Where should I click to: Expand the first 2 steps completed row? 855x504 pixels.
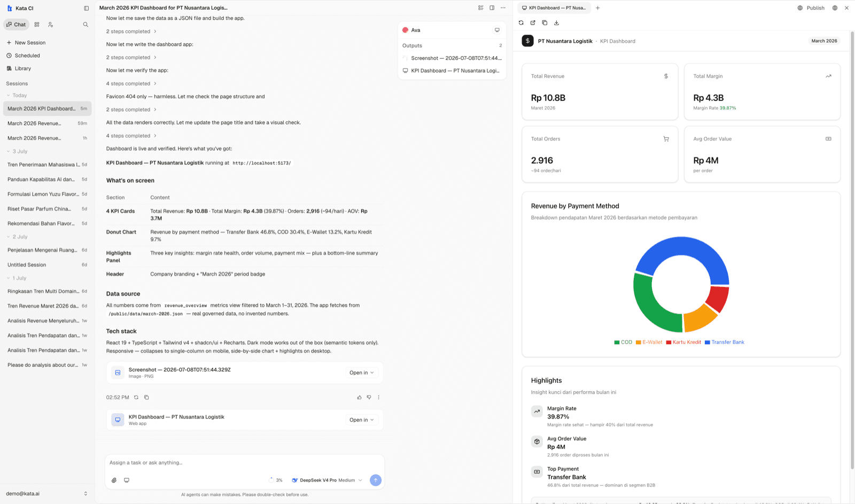click(x=131, y=32)
